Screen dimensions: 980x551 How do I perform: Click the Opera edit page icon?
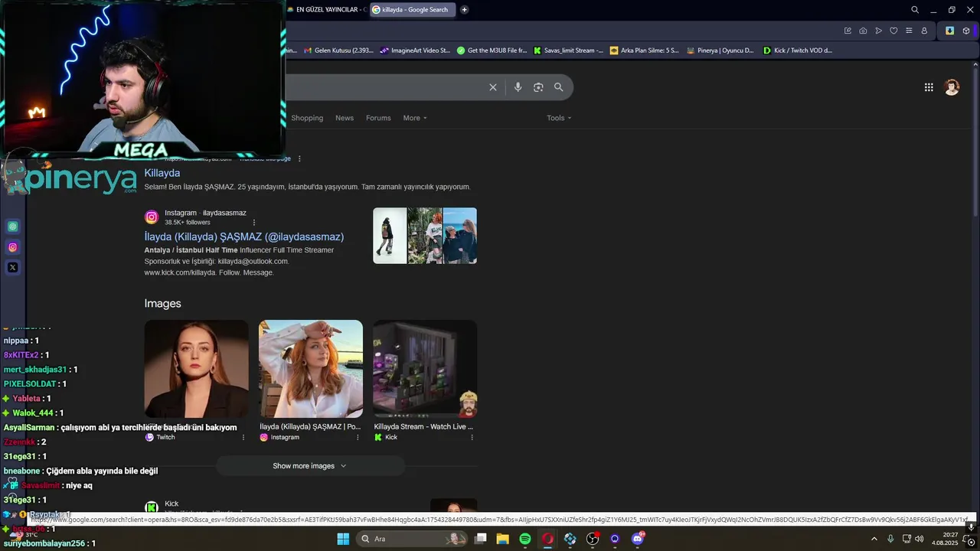(848, 31)
